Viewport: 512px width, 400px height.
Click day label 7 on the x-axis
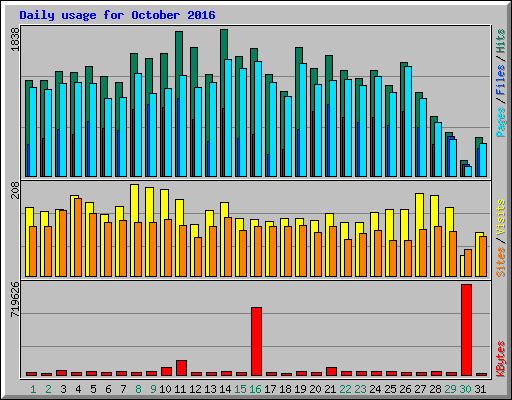coord(123,389)
